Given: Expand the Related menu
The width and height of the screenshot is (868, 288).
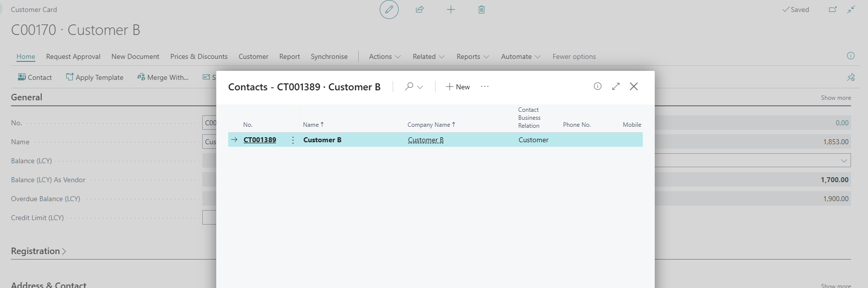Looking at the screenshot, I should click(428, 57).
